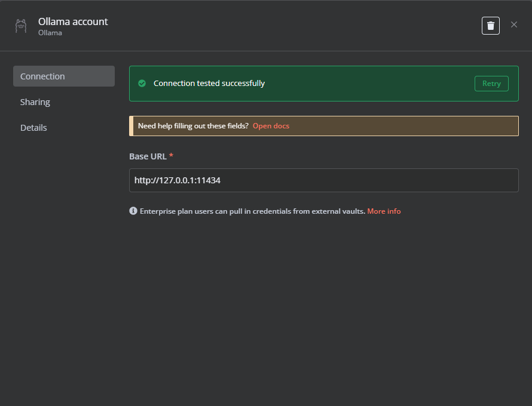Click the Ollama llama logo icon

pos(21,26)
